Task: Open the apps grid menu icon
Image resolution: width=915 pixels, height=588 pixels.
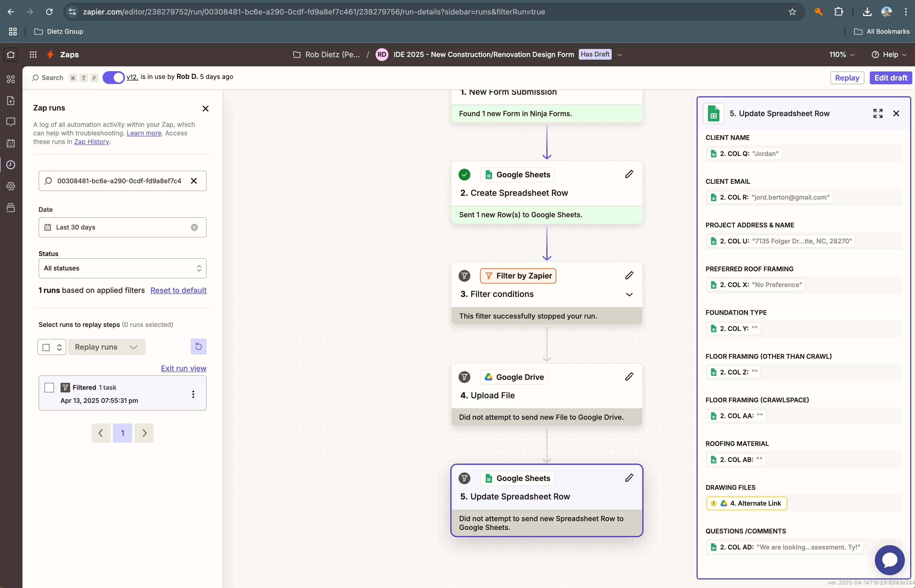Action: [33, 55]
